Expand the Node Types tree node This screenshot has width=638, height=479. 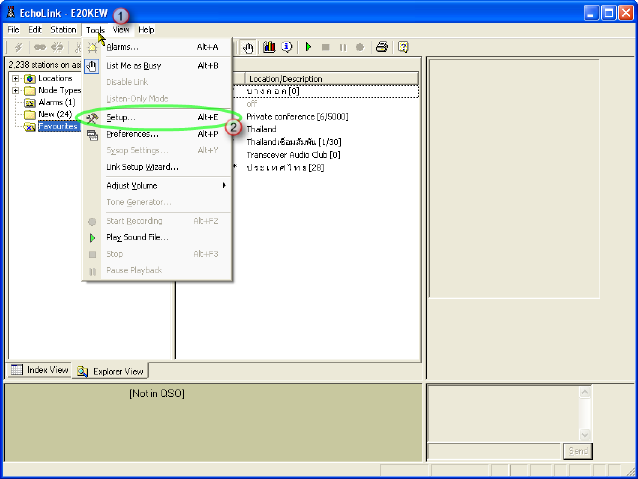pyautogui.click(x=15, y=90)
